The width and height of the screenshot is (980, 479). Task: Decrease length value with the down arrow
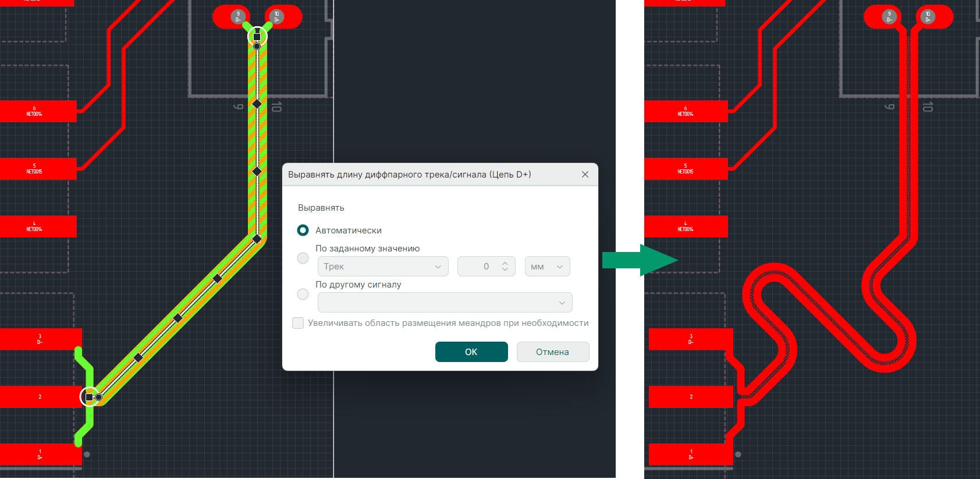(505, 270)
